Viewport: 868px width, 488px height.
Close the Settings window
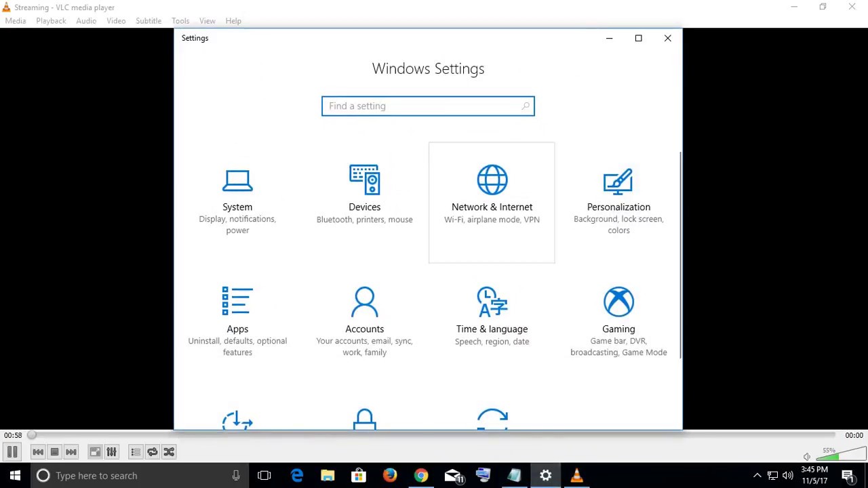(667, 38)
